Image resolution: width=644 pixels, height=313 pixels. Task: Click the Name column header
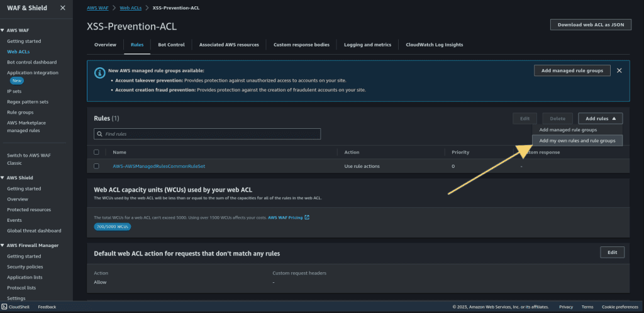(119, 152)
